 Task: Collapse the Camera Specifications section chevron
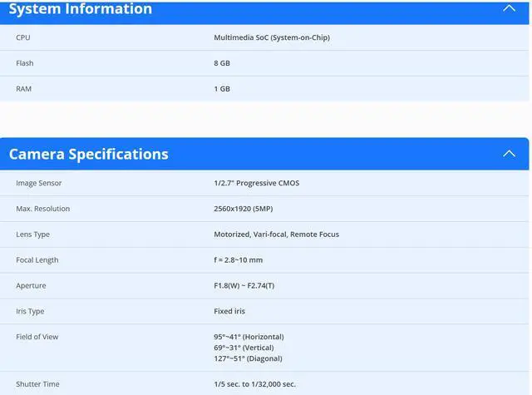tap(509, 154)
